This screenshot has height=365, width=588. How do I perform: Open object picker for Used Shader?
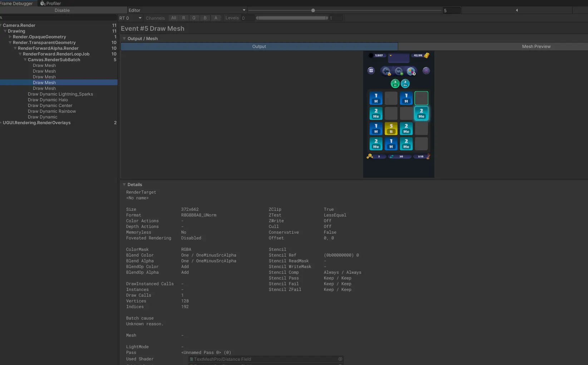[340, 359]
